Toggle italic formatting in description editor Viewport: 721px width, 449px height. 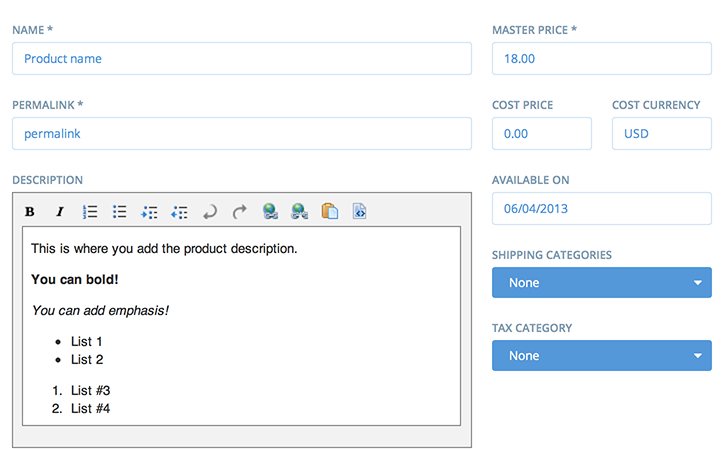pyautogui.click(x=59, y=212)
